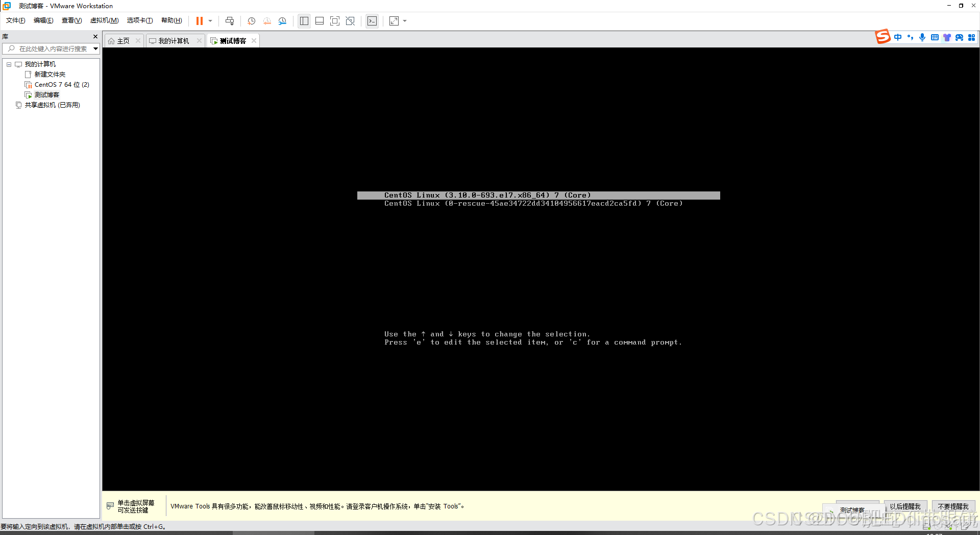The height and width of the screenshot is (535, 980).
Task: Select the CentOS rescue boot entry
Action: (533, 204)
